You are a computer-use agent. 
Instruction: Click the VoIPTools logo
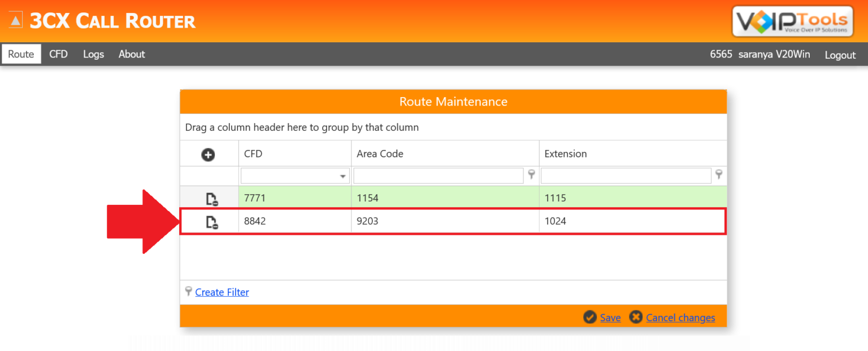[x=792, y=21]
